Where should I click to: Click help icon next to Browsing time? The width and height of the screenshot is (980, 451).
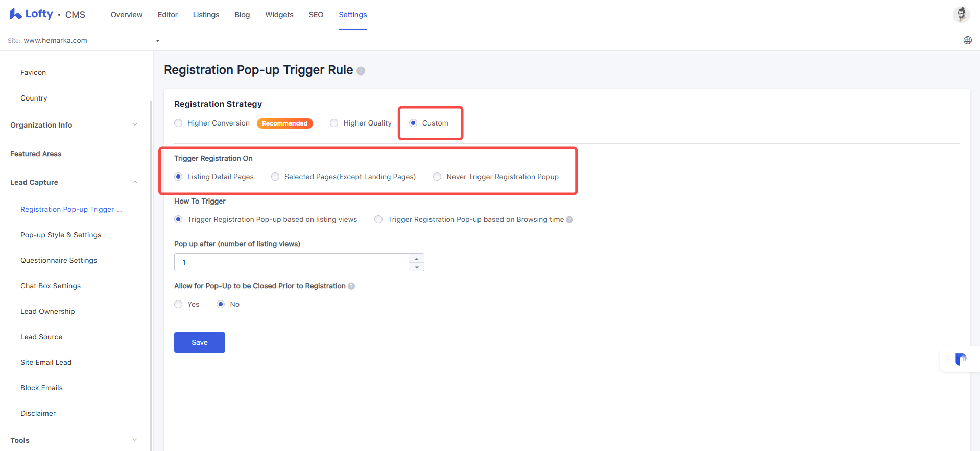click(x=569, y=220)
